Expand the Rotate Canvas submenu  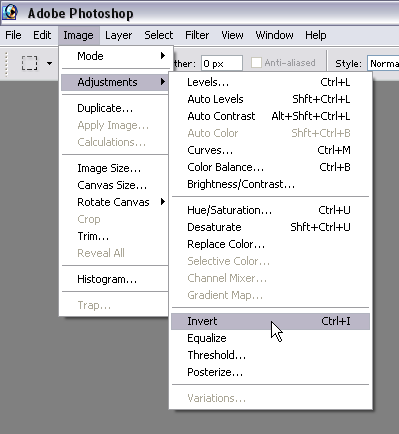[115, 202]
